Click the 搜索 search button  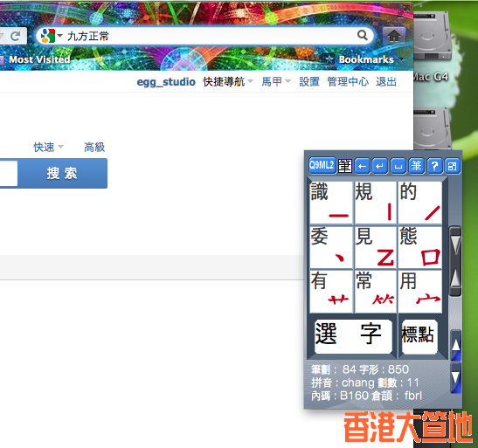(x=62, y=173)
